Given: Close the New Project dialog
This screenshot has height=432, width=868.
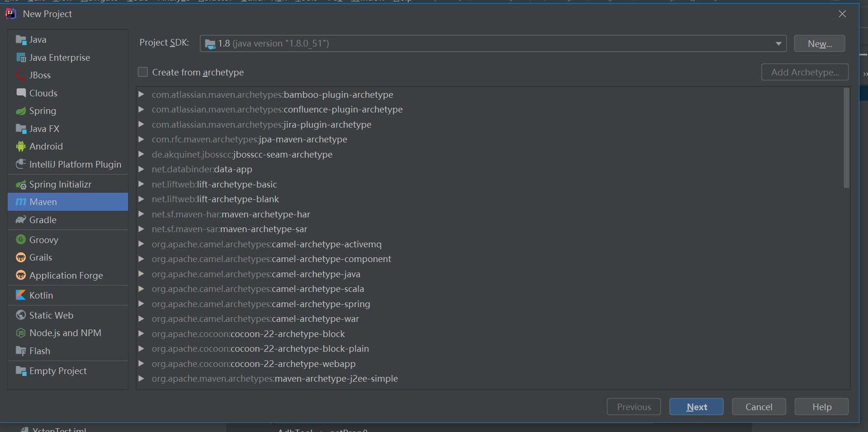Looking at the screenshot, I should (x=842, y=14).
